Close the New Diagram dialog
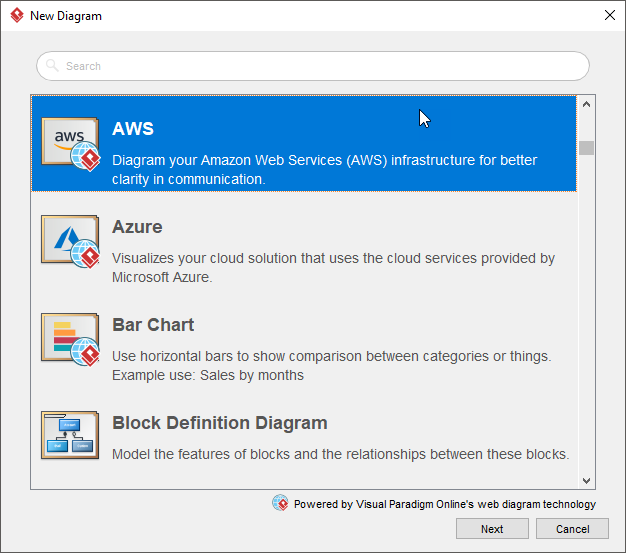 point(609,16)
